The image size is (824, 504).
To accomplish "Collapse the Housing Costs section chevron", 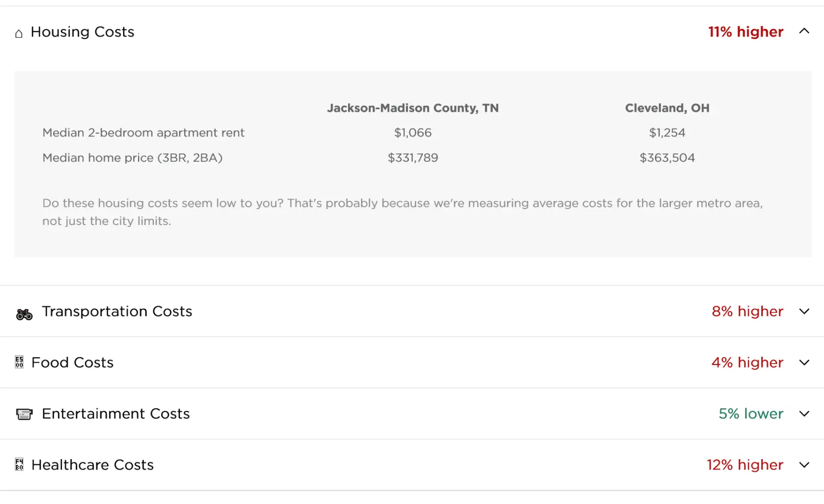I will 804,31.
